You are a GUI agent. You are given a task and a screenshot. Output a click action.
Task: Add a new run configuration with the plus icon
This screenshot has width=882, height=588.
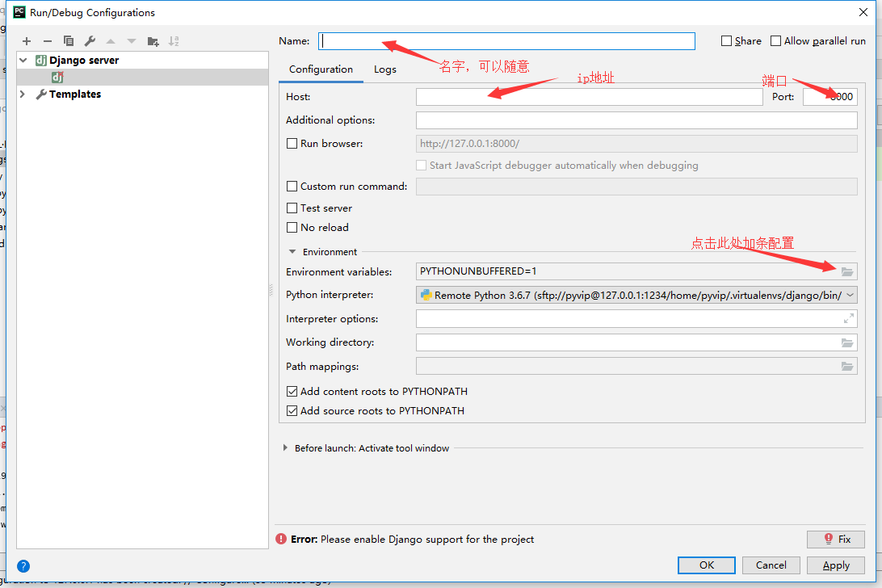pos(26,40)
